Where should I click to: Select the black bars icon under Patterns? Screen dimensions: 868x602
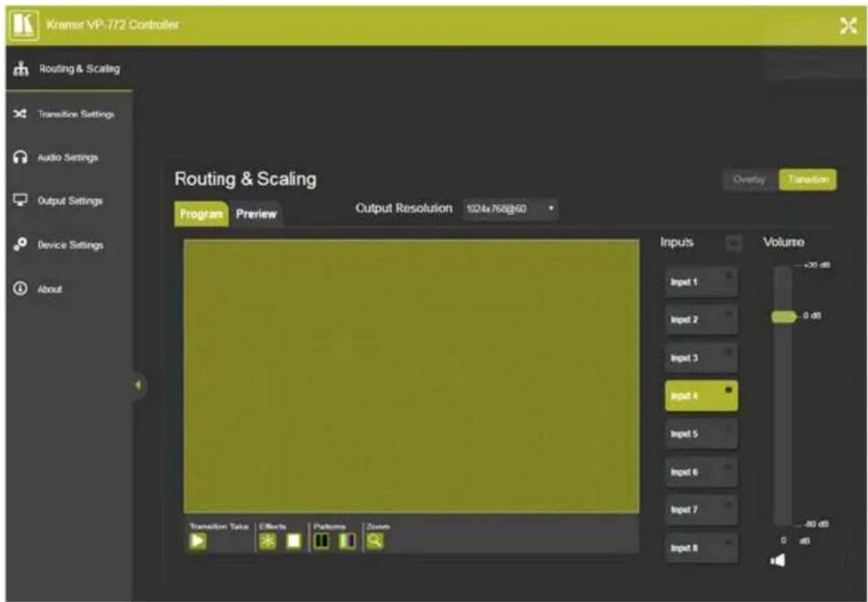322,541
